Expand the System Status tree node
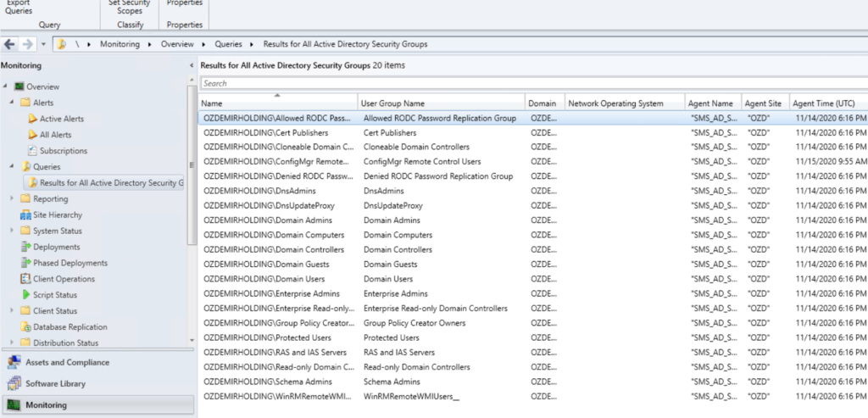This screenshot has width=868, height=418. click(x=12, y=231)
